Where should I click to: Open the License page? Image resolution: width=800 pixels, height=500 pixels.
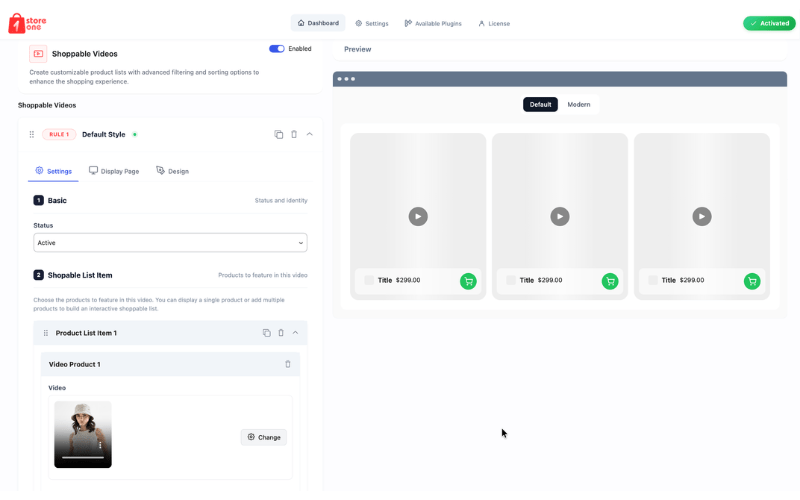(x=494, y=23)
